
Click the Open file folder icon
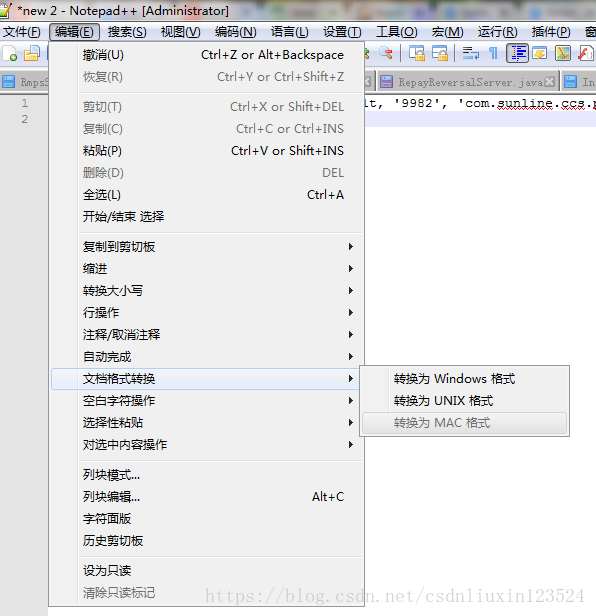click(x=32, y=53)
